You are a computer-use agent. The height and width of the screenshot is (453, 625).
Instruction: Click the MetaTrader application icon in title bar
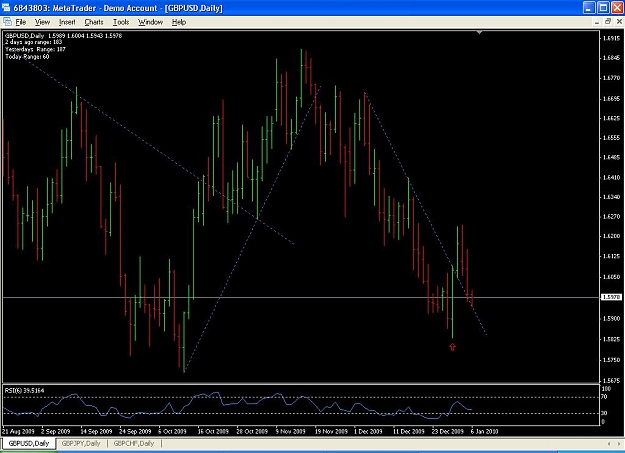point(6,8)
